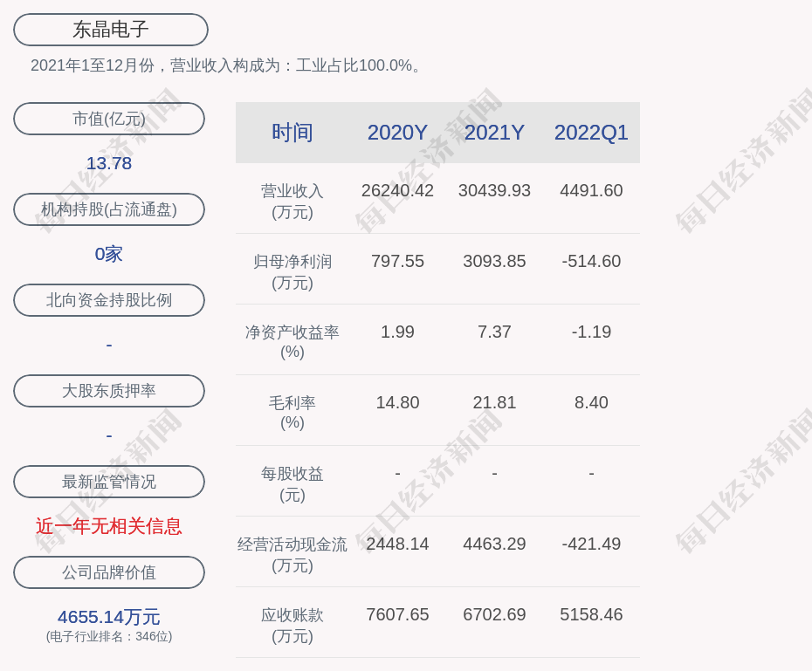
Task: Click the 公司品牌价值 label
Action: click(x=109, y=572)
